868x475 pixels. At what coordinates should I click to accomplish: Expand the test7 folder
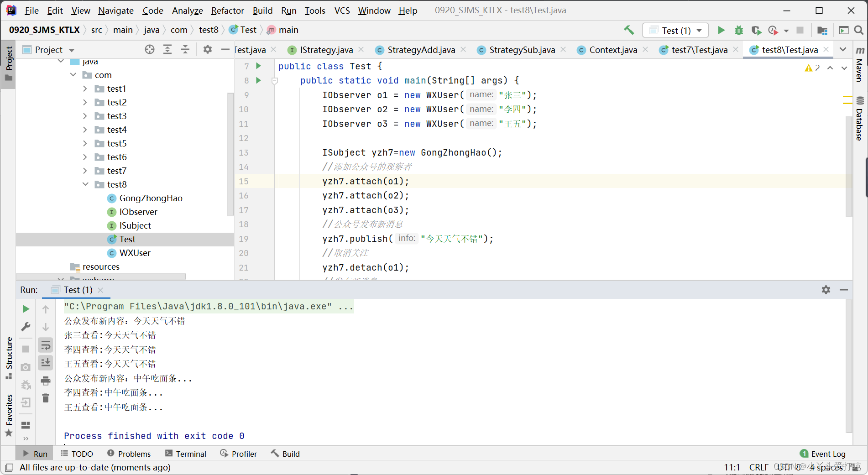[x=85, y=171]
